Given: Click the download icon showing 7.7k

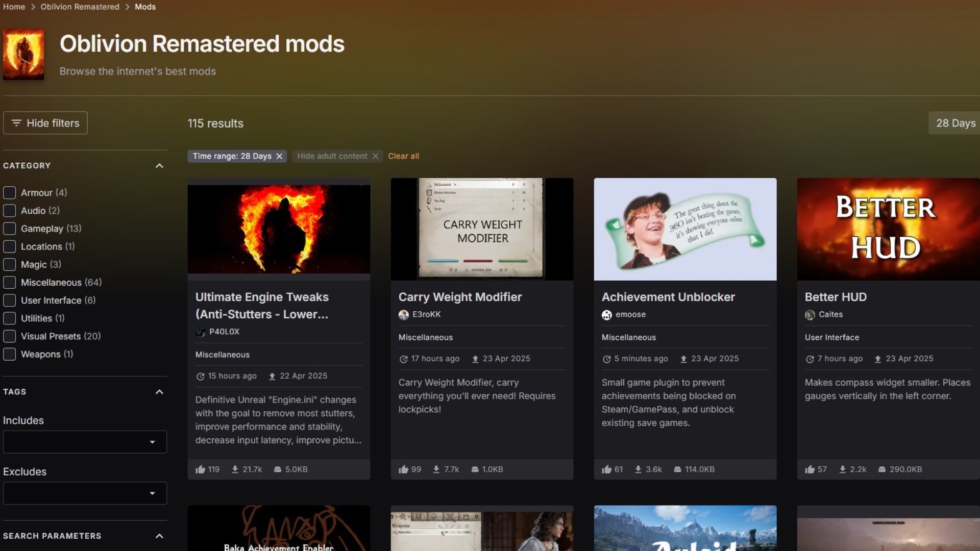Looking at the screenshot, I should pos(436,469).
